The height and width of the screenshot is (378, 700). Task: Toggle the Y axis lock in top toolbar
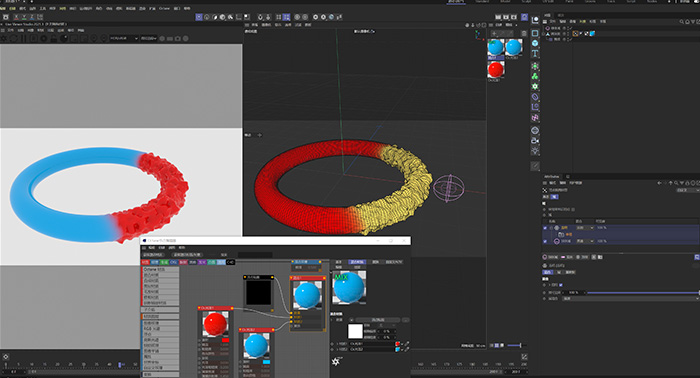pyautogui.click(x=25, y=17)
